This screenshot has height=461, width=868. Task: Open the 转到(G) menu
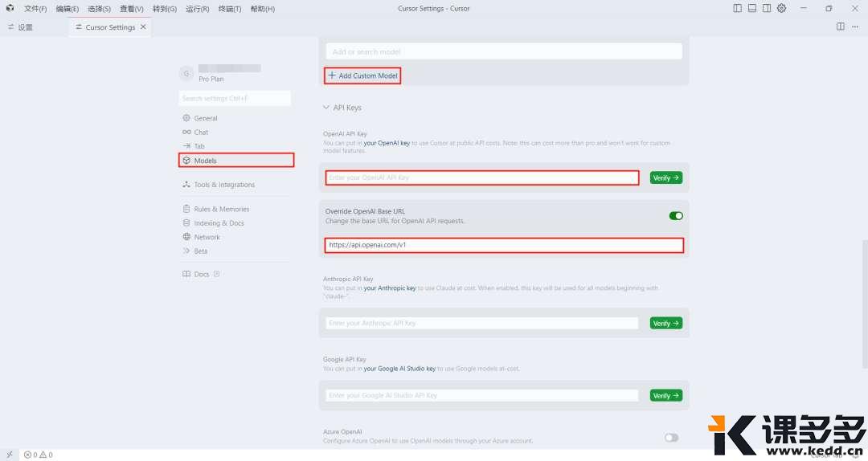click(165, 9)
